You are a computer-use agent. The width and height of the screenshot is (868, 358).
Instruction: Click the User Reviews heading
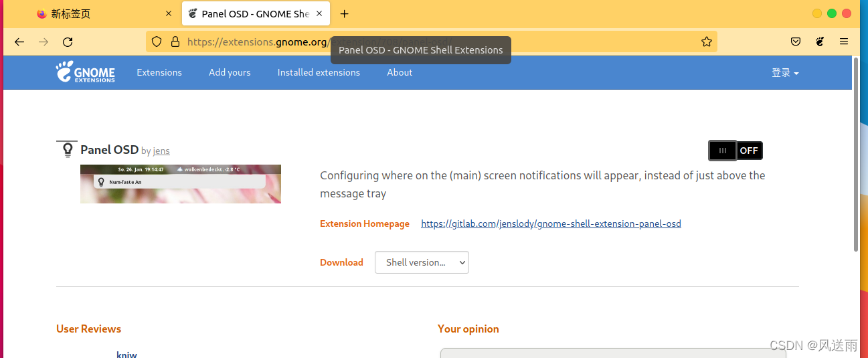[x=88, y=329]
